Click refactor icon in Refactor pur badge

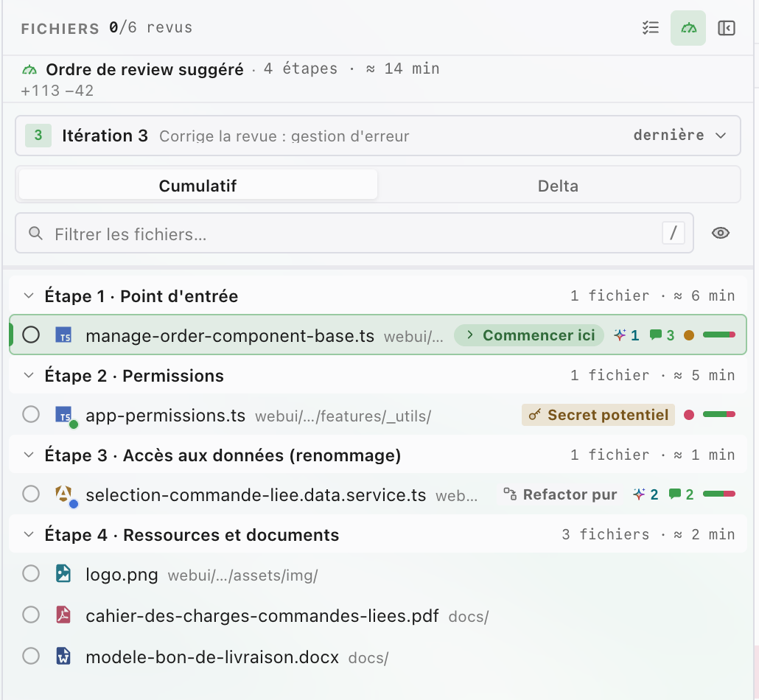pyautogui.click(x=510, y=494)
